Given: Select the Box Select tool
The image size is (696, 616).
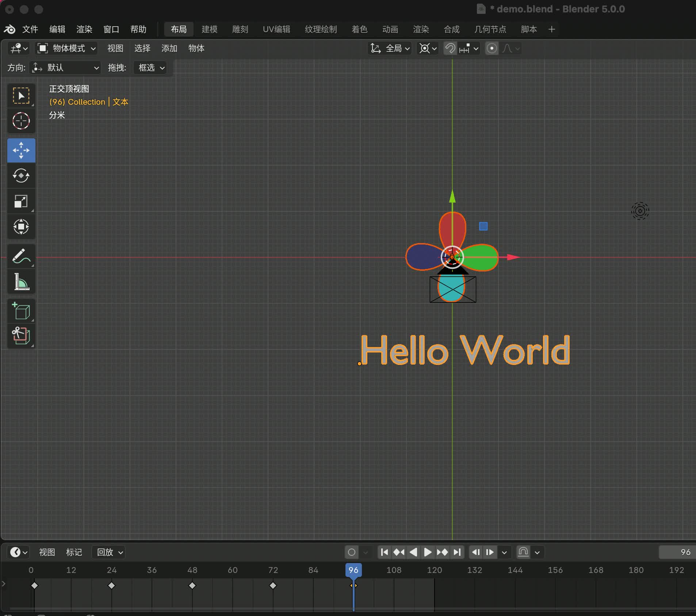Looking at the screenshot, I should [x=21, y=96].
